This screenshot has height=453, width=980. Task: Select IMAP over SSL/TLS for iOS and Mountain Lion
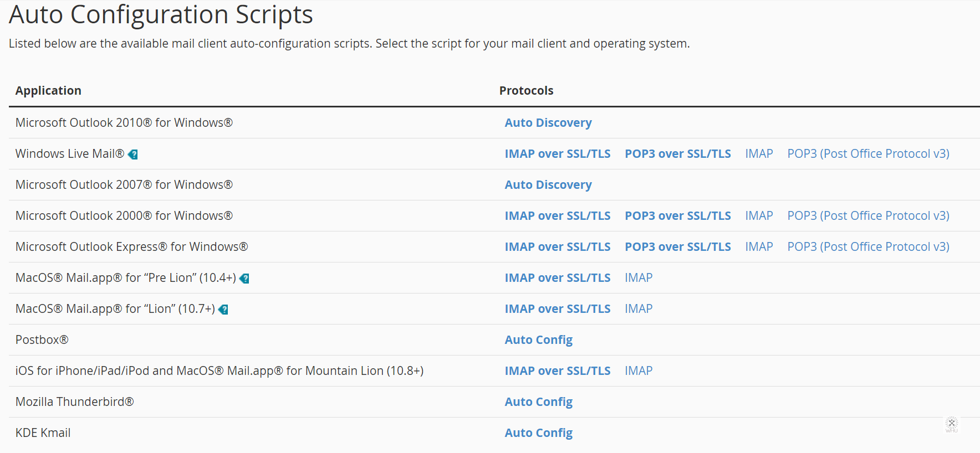pos(558,371)
